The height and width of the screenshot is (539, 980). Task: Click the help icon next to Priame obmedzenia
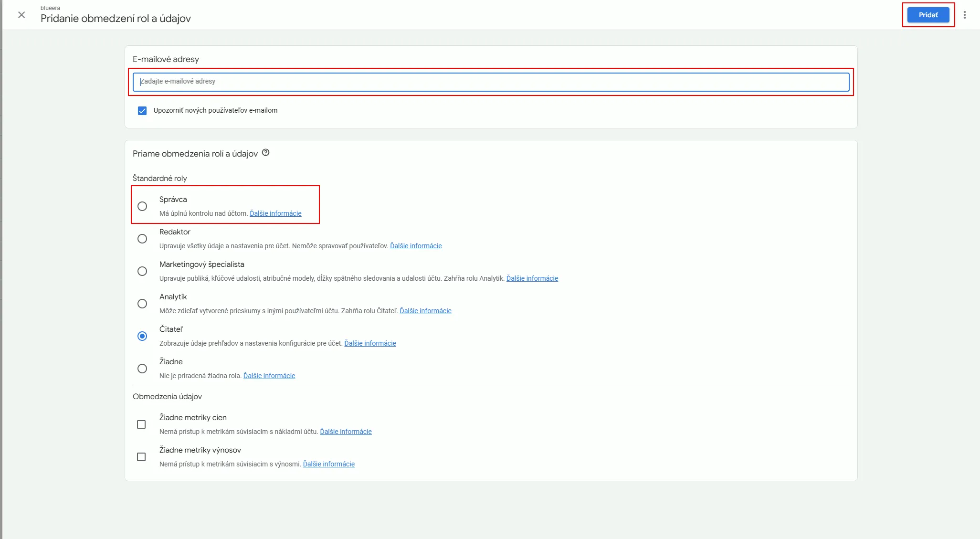point(266,153)
